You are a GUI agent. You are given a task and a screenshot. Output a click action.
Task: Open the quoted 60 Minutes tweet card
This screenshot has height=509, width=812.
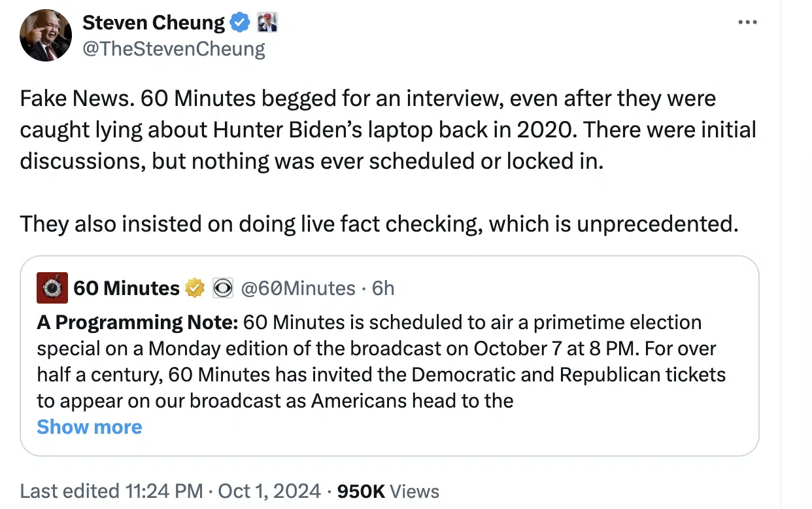pyautogui.click(x=390, y=356)
